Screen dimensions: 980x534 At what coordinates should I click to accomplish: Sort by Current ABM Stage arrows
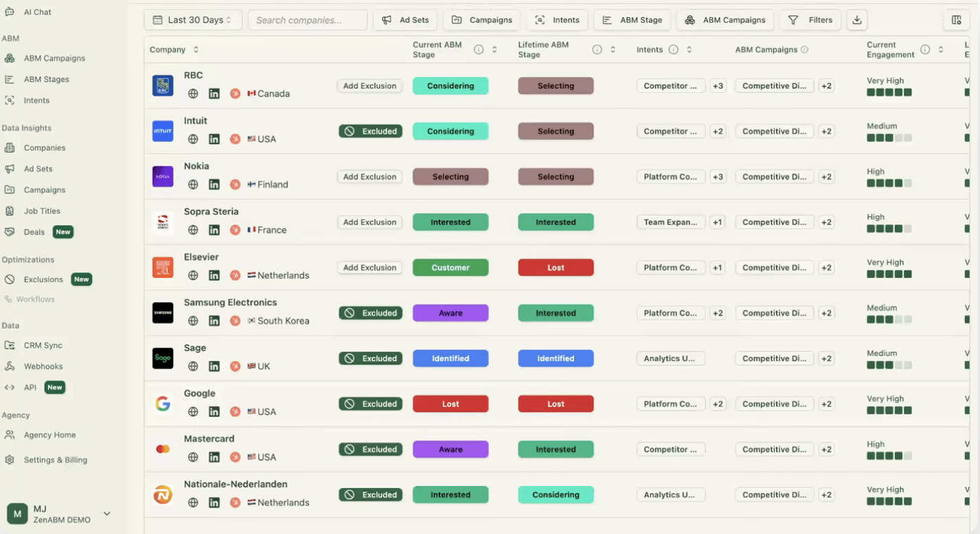(x=494, y=49)
